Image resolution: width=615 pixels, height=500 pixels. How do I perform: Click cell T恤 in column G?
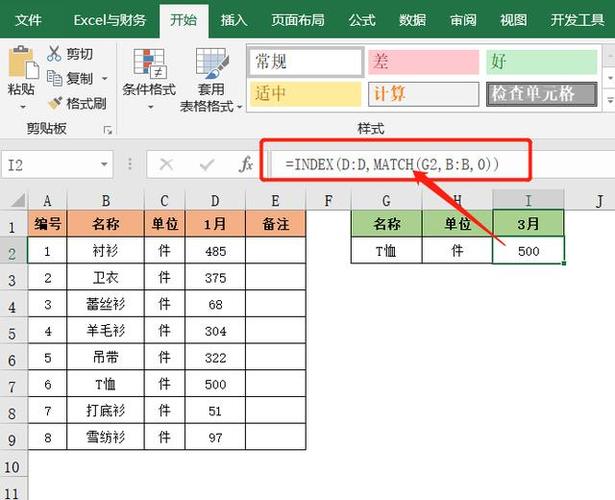386,250
